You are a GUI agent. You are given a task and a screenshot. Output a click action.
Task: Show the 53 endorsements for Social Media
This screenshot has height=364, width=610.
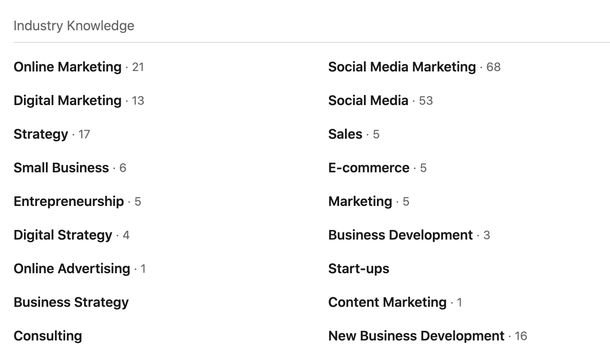[x=426, y=101]
